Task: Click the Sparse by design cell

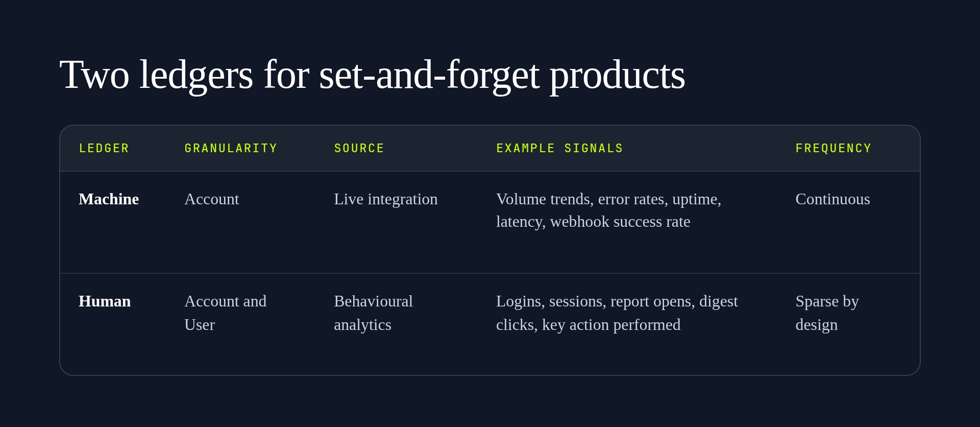Action: tap(827, 313)
